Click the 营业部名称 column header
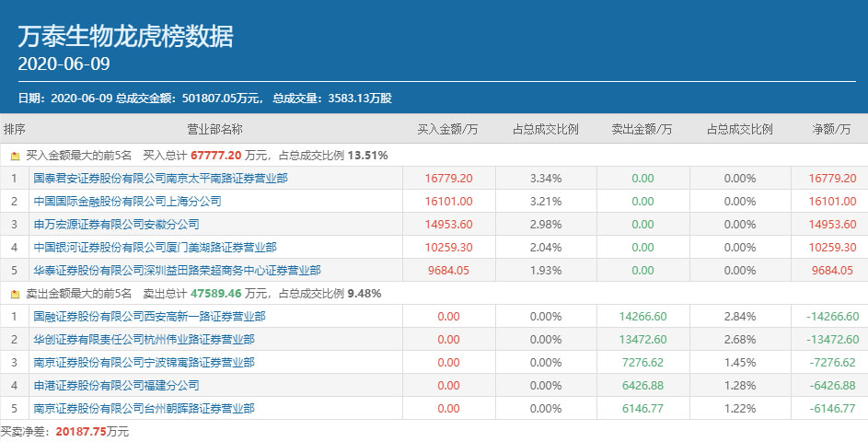868x442 pixels. 214,130
